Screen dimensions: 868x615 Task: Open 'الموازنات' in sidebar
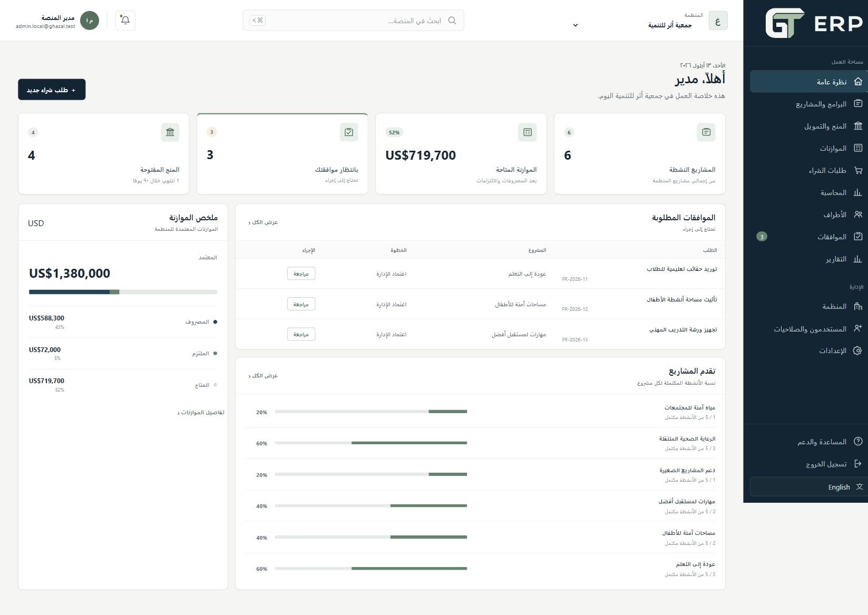[808, 148]
